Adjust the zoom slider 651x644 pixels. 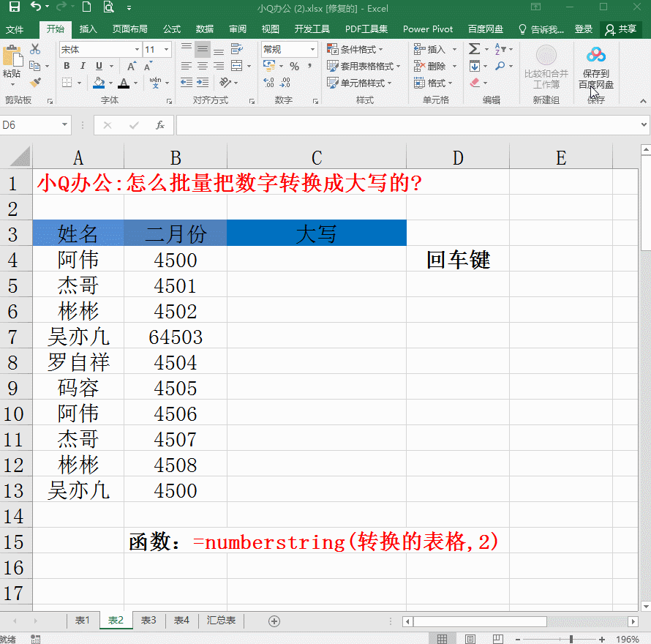point(571,639)
